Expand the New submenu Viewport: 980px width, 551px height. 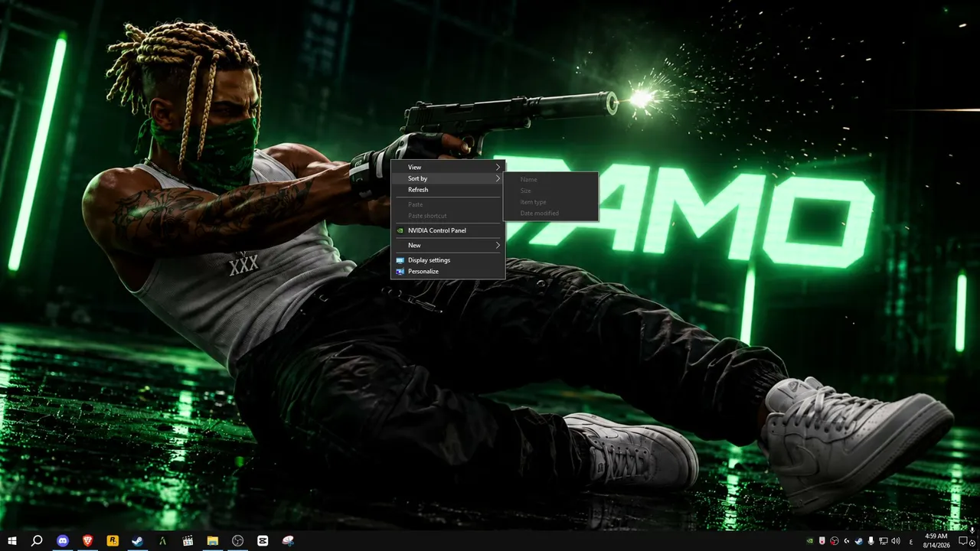448,245
